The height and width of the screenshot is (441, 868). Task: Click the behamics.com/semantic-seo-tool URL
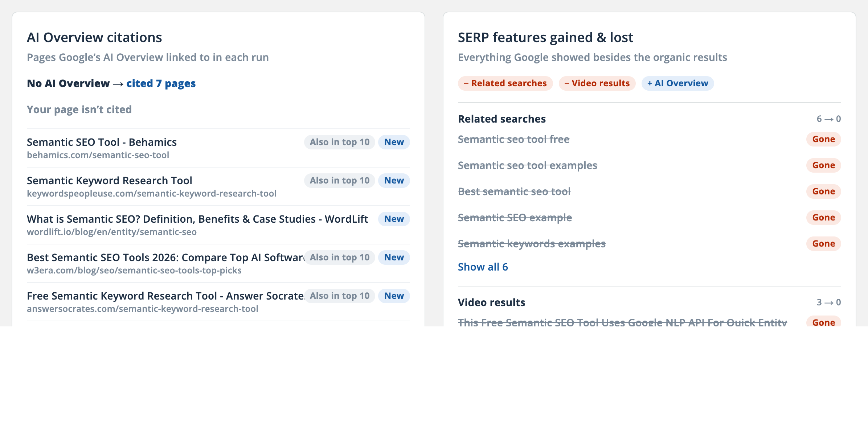(x=98, y=155)
